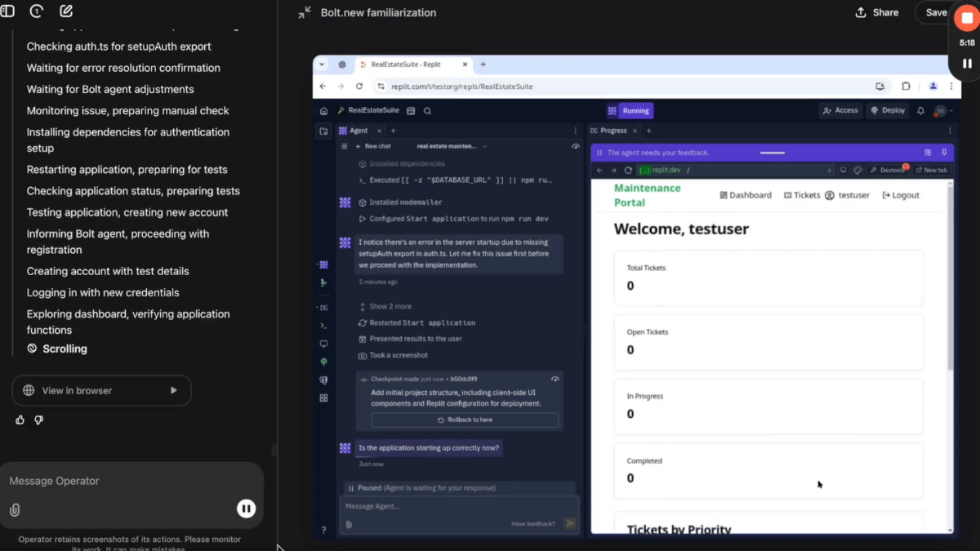Attach a file to the Agent message
Viewport: 980px width, 551px height.
tap(349, 524)
